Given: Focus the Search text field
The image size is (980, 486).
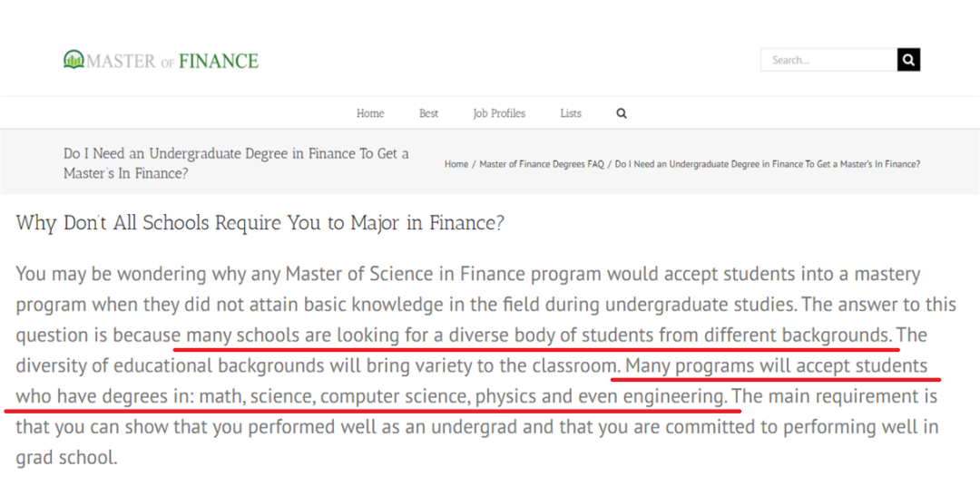Looking at the screenshot, I should point(828,60).
